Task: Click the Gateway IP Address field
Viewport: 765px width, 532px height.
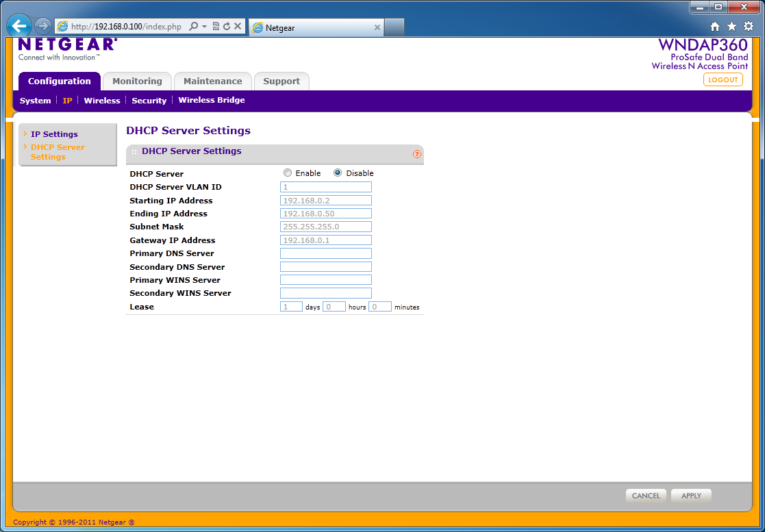Action: point(326,240)
